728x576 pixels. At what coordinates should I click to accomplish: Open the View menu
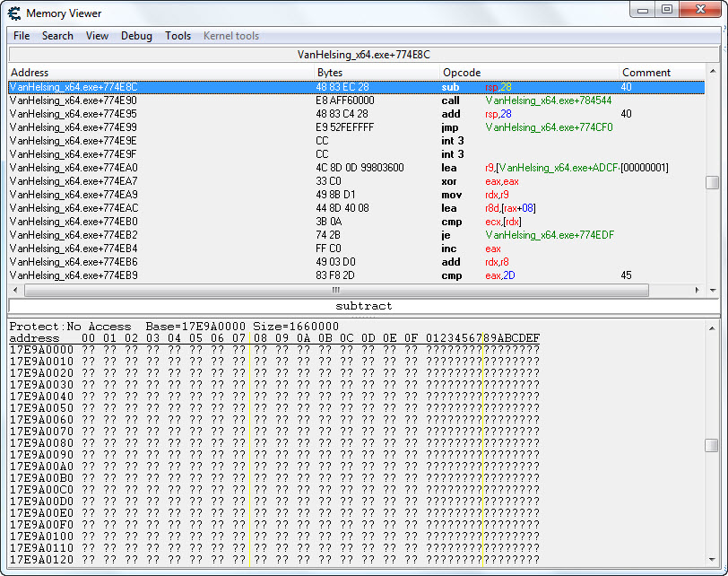coord(97,36)
